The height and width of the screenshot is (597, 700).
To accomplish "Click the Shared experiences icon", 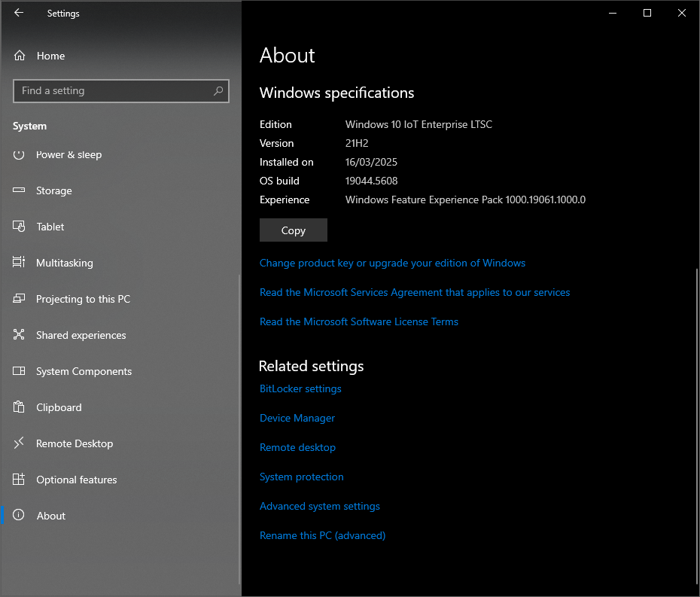I will pyautogui.click(x=20, y=335).
